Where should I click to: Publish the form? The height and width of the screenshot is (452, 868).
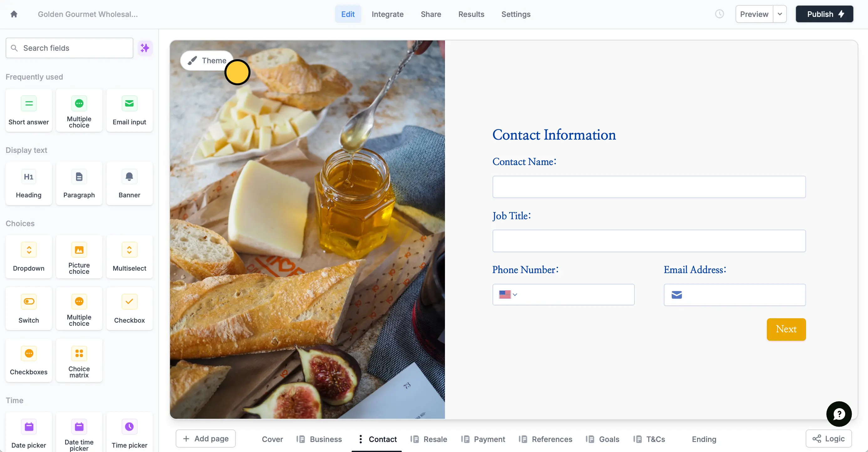click(824, 14)
